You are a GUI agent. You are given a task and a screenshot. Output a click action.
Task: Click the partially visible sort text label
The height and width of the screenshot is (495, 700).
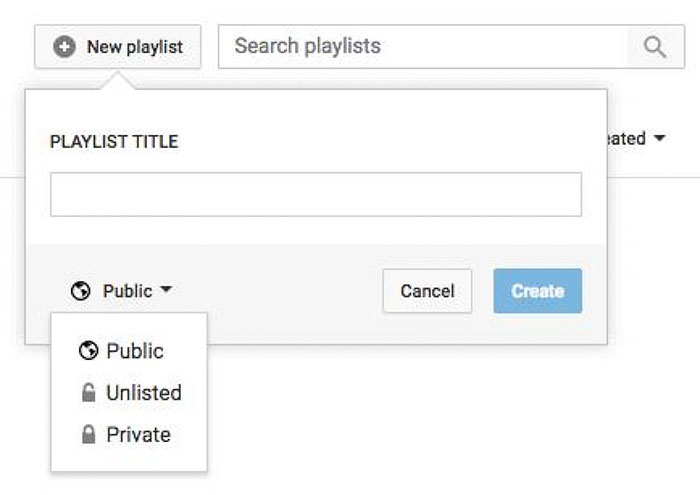click(626, 139)
